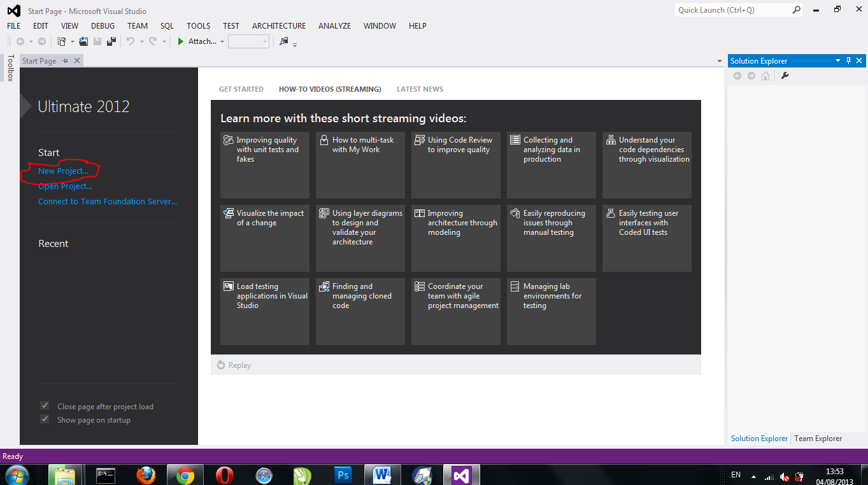Click the Solution Explorer Home icon

(765, 76)
